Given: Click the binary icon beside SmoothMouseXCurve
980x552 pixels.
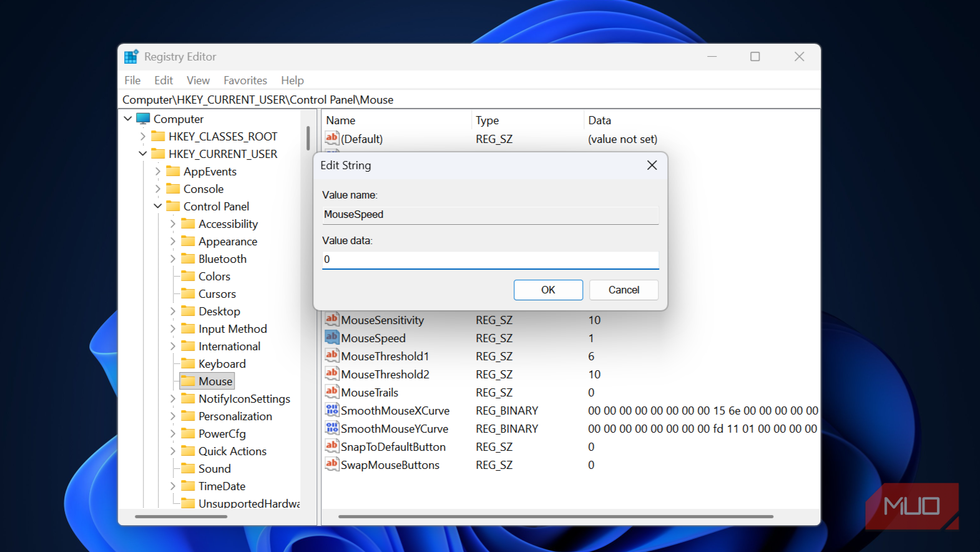Looking at the screenshot, I should coord(332,410).
